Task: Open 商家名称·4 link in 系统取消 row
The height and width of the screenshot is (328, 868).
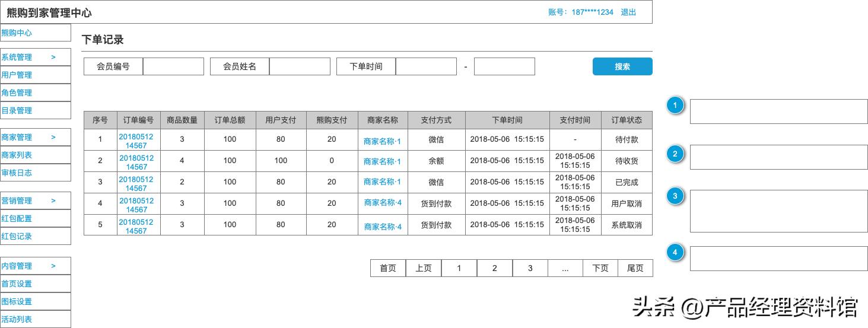Action: tap(383, 227)
